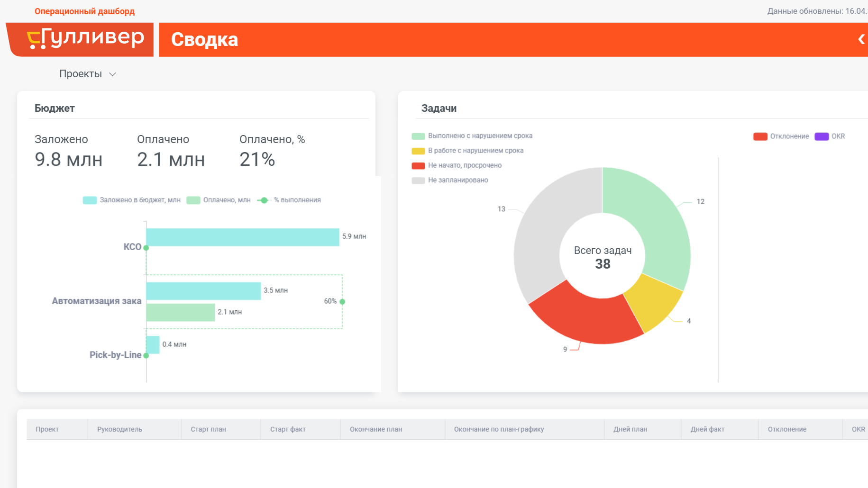Open the Операционный дашборд link
Image resolution: width=868 pixels, height=488 pixels.
click(84, 11)
